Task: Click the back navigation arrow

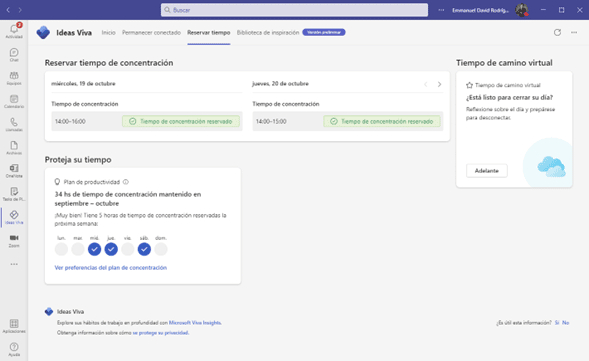Action: click(x=8, y=10)
